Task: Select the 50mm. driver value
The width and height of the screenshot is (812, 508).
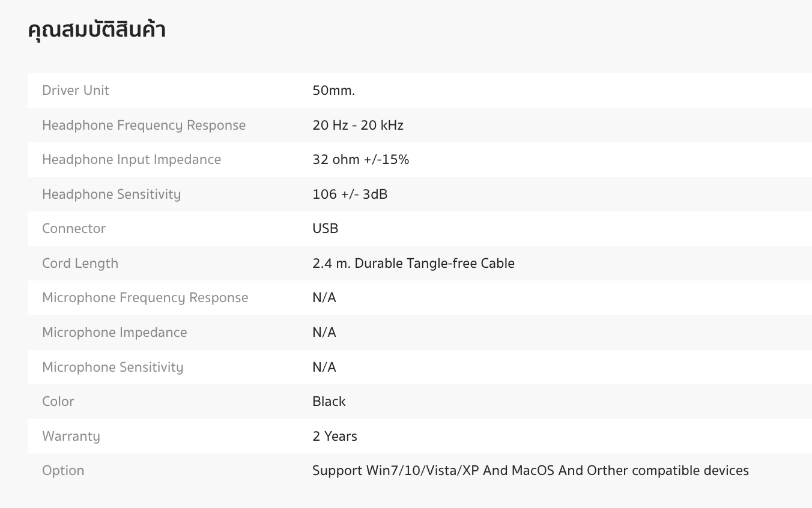Action: 333,91
